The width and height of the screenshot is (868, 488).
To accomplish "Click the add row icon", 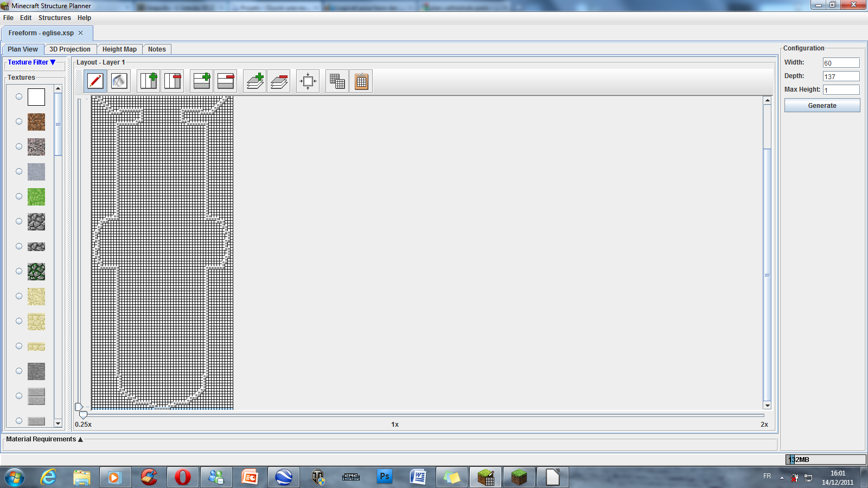I will [202, 81].
